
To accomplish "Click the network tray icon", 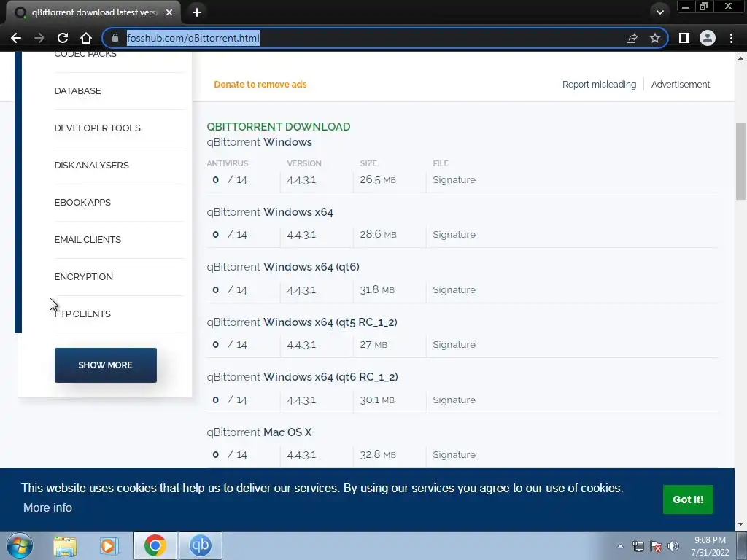I will click(638, 546).
